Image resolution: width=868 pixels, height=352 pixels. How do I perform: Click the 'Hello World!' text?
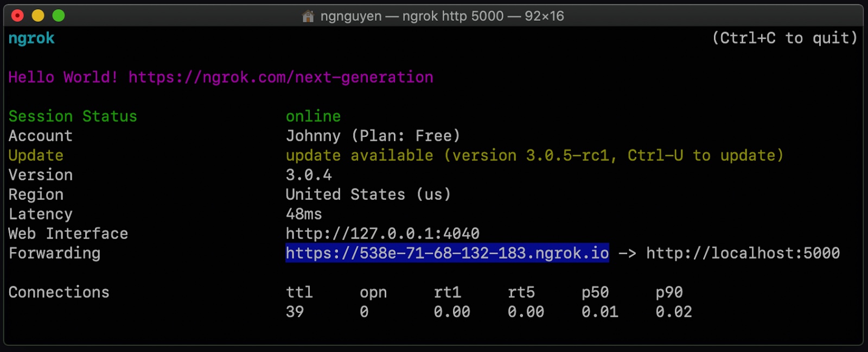tap(63, 77)
